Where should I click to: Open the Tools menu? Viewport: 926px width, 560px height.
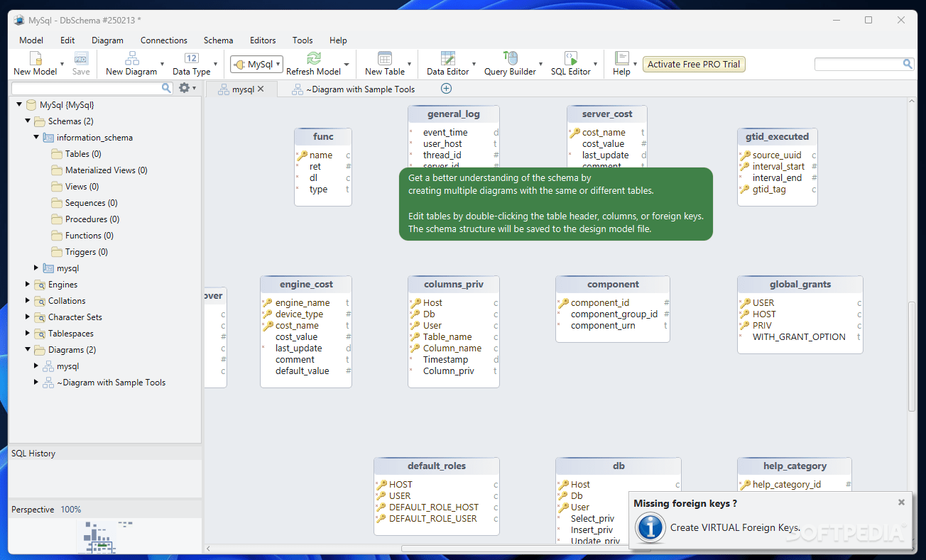(303, 40)
